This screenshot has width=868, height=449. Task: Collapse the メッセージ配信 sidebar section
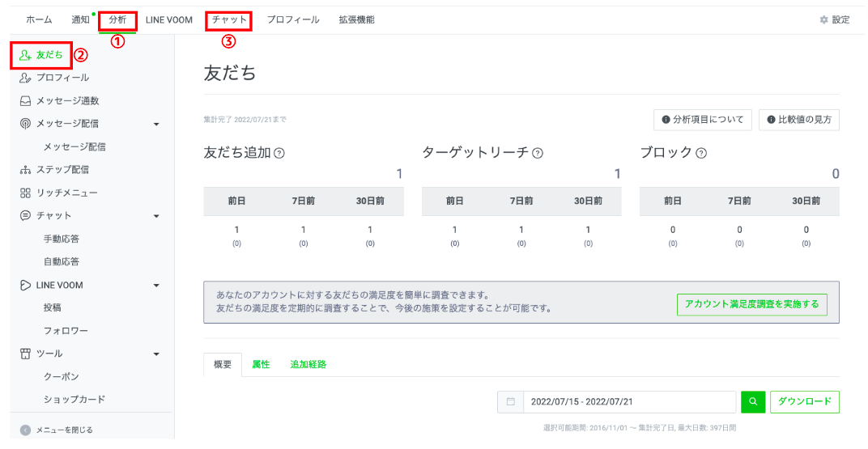(156, 124)
